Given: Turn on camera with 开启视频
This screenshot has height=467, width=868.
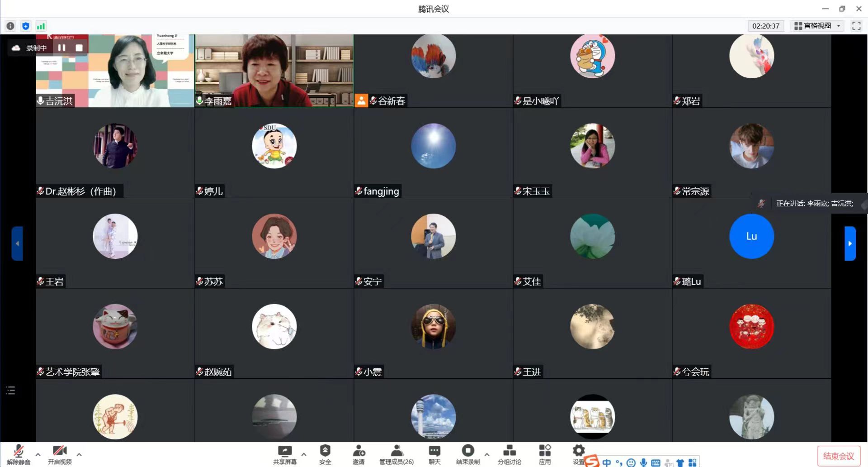Looking at the screenshot, I should click(60, 454).
